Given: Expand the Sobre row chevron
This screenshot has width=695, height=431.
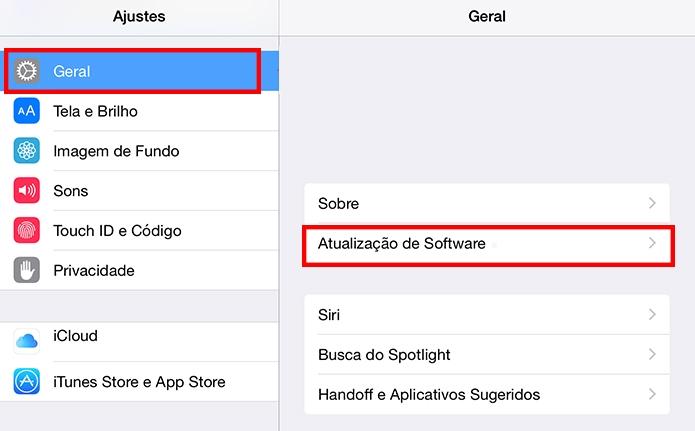Looking at the screenshot, I should coord(652,203).
